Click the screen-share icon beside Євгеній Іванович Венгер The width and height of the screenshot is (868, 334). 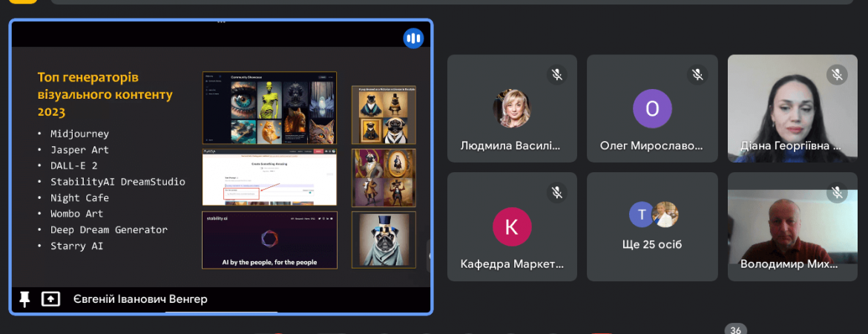click(x=50, y=300)
